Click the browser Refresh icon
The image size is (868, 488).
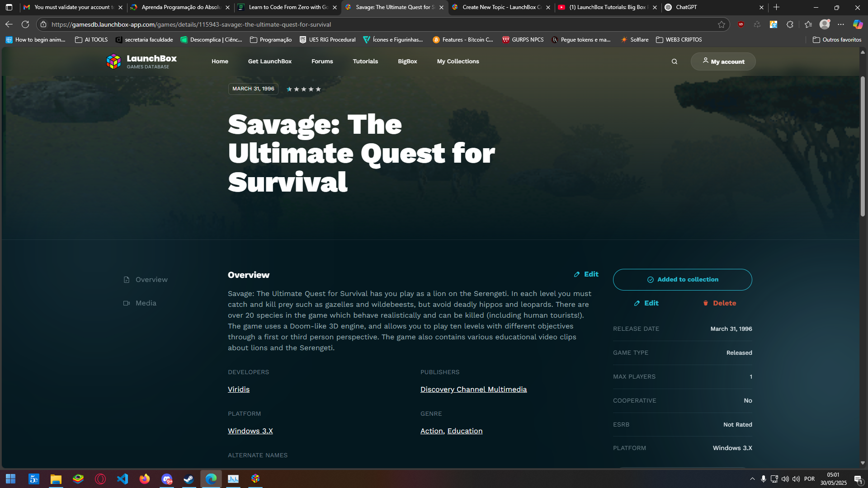25,24
